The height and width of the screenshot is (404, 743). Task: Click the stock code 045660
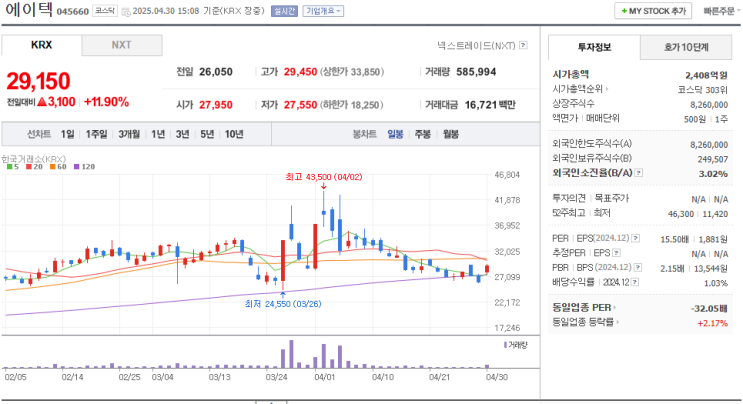(72, 12)
